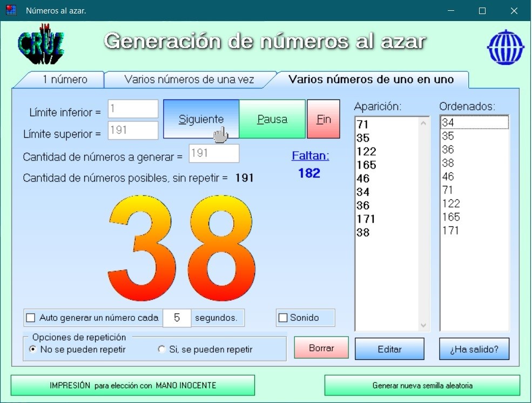
Task: Click the blue globe icon
Action: (506, 47)
